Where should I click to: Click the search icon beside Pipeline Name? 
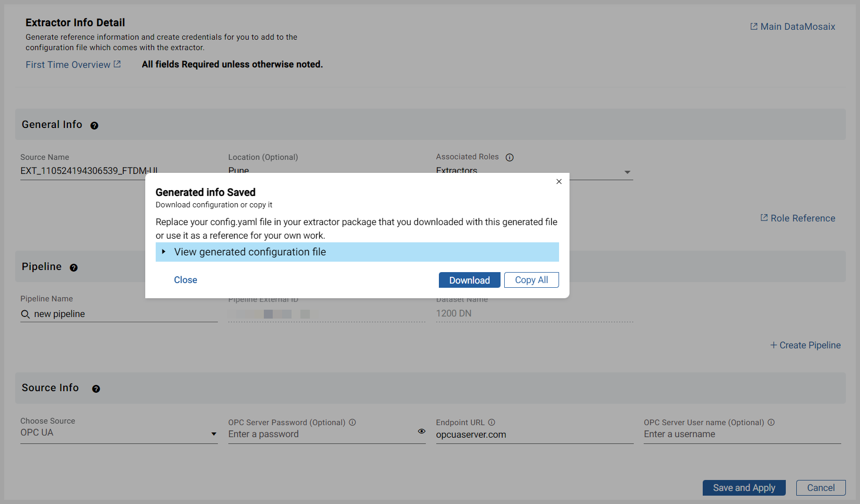tap(25, 314)
